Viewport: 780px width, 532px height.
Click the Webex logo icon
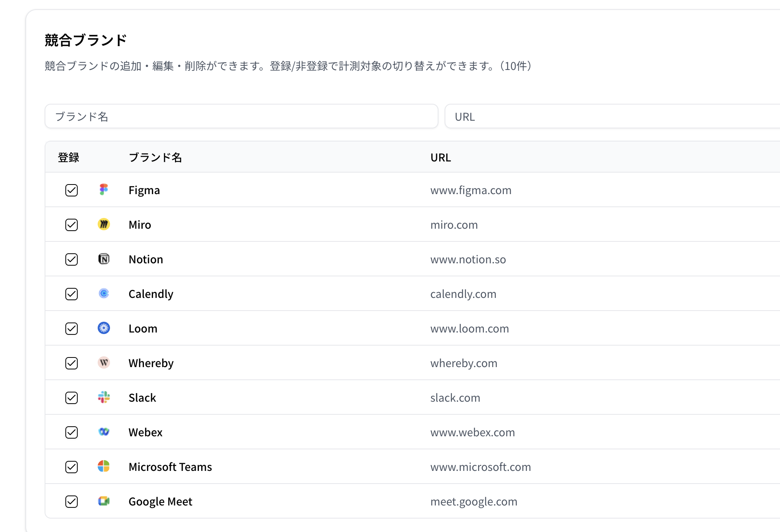point(103,432)
